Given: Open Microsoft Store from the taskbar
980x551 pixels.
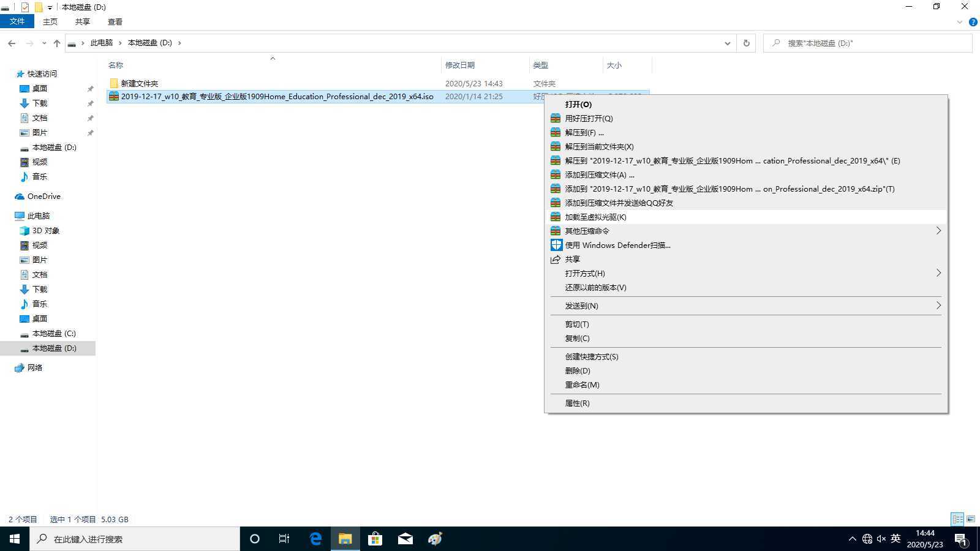Looking at the screenshot, I should pyautogui.click(x=375, y=539).
